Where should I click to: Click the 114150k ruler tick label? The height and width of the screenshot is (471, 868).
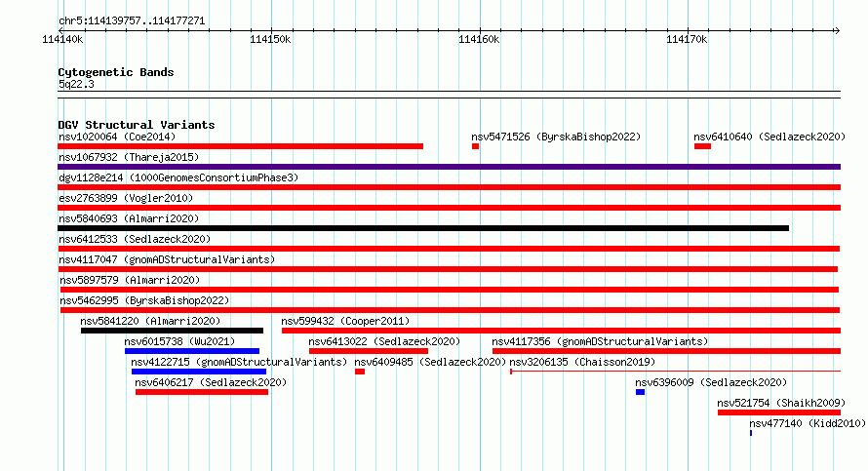pos(270,39)
